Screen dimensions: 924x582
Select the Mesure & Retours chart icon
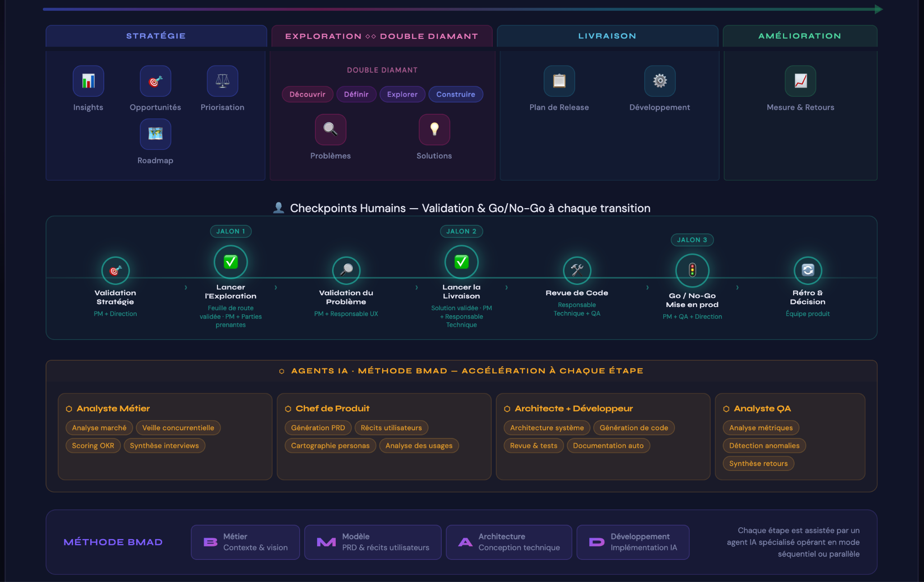coord(800,81)
